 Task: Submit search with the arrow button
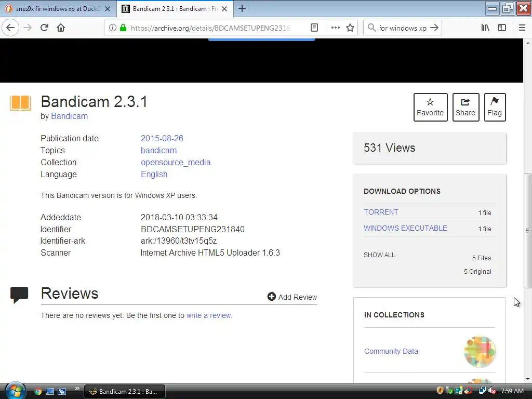pyautogui.click(x=434, y=28)
